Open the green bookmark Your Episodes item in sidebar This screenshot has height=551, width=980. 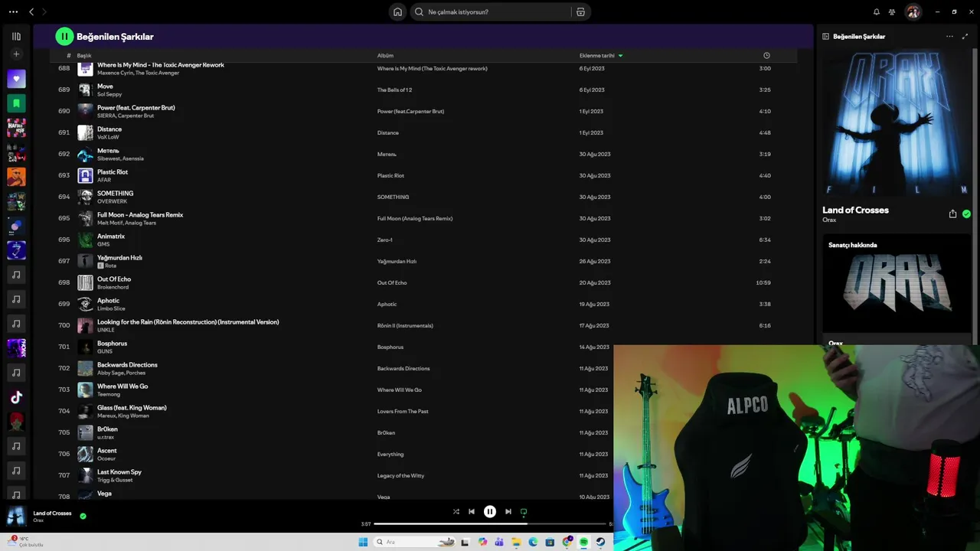[16, 103]
